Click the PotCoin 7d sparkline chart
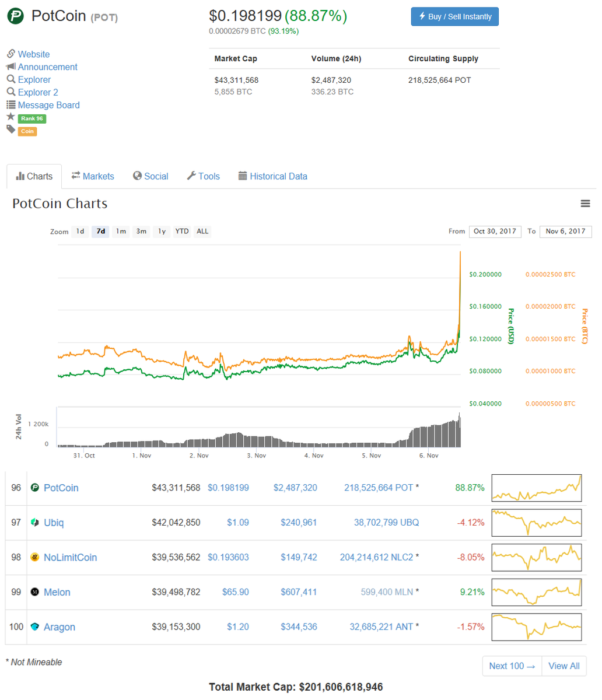This screenshot has width=602, height=700. [x=537, y=488]
